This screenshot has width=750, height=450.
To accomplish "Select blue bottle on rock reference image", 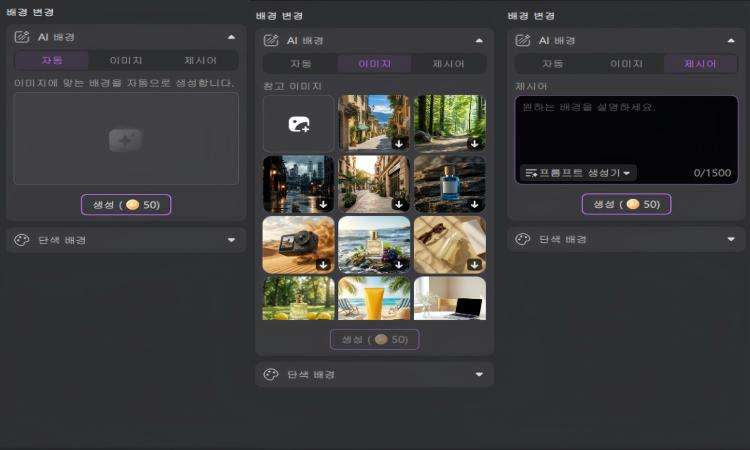I will (450, 184).
